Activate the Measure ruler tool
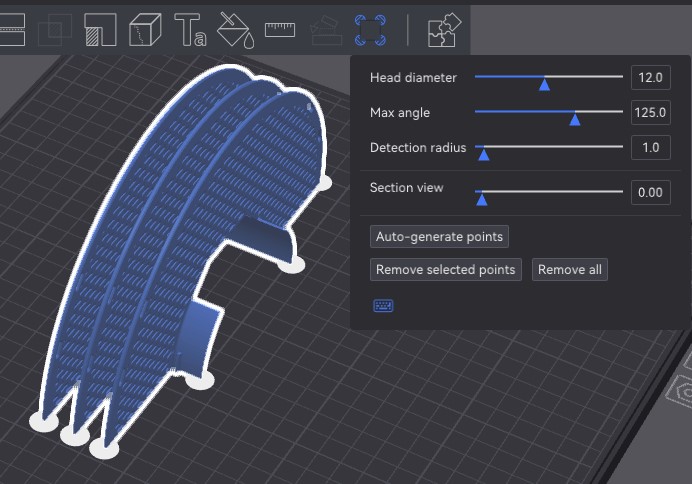This screenshot has width=692, height=484. (x=280, y=30)
